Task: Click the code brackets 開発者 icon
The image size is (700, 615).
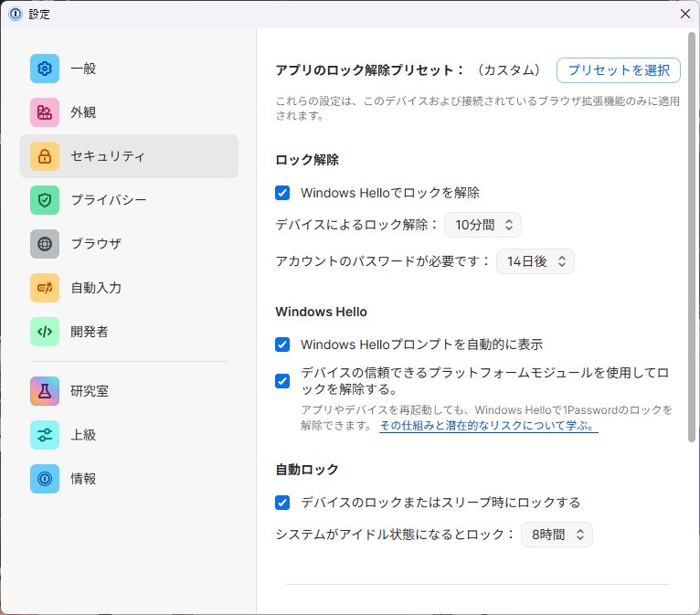Action: pyautogui.click(x=45, y=332)
